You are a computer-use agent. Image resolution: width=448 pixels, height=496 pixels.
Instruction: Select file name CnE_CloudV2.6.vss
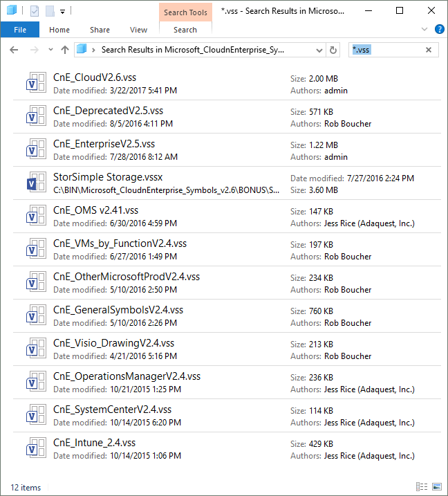click(x=95, y=77)
